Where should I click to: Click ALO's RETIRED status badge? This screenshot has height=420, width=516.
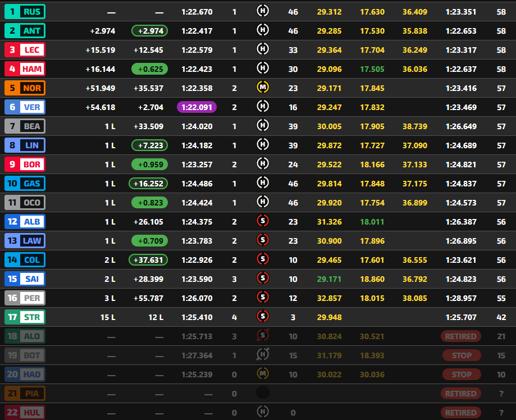coord(461,336)
